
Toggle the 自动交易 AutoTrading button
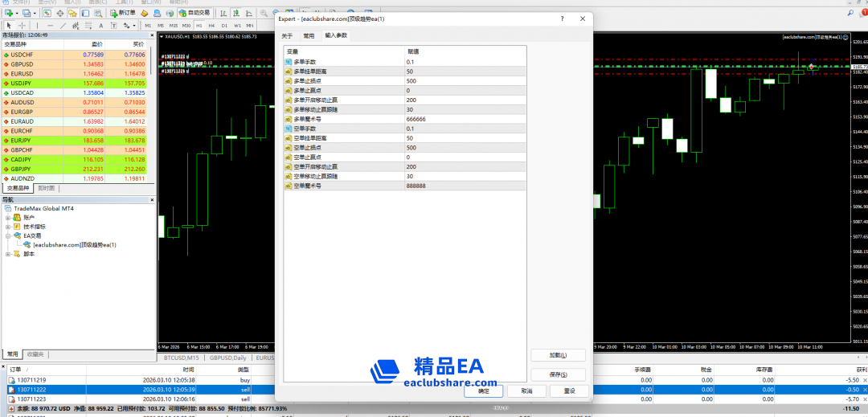click(194, 14)
